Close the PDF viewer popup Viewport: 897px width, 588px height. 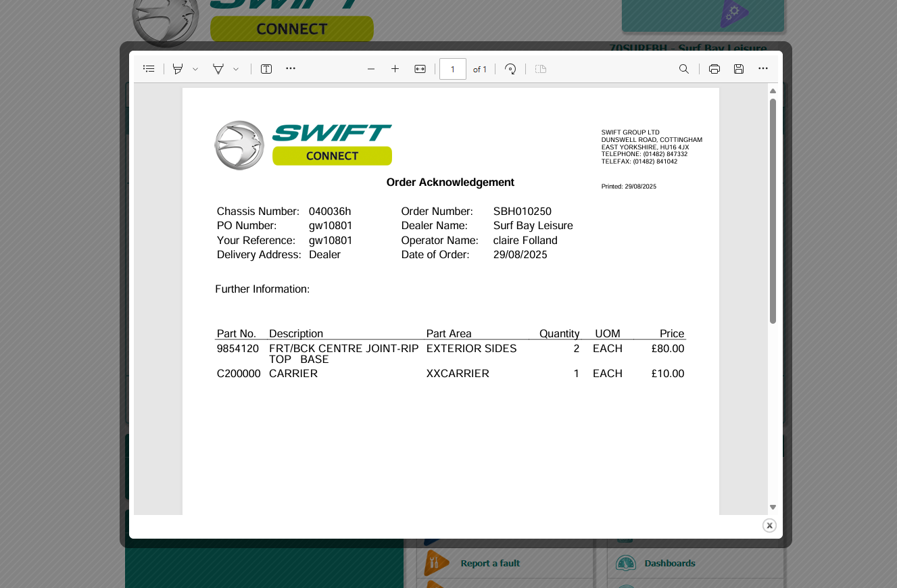click(769, 525)
